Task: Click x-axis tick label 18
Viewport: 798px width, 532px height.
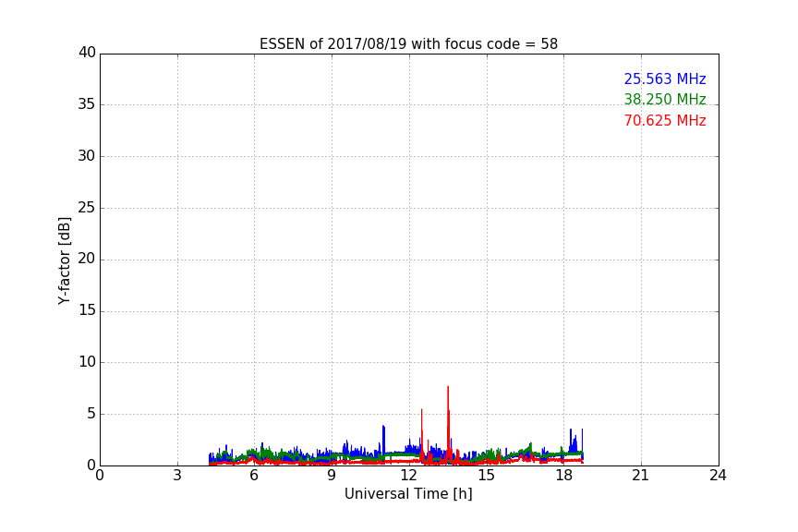Action: [563, 476]
